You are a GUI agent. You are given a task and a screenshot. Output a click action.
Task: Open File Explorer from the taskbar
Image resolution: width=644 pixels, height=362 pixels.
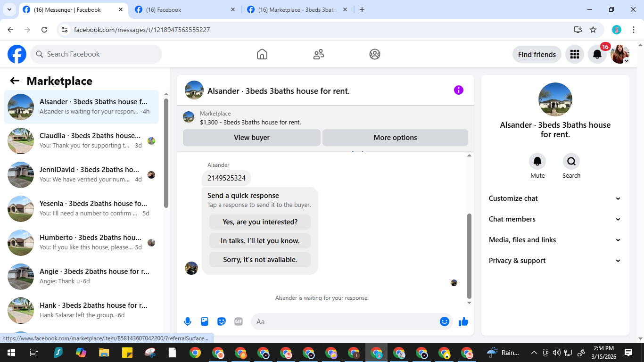(104, 353)
